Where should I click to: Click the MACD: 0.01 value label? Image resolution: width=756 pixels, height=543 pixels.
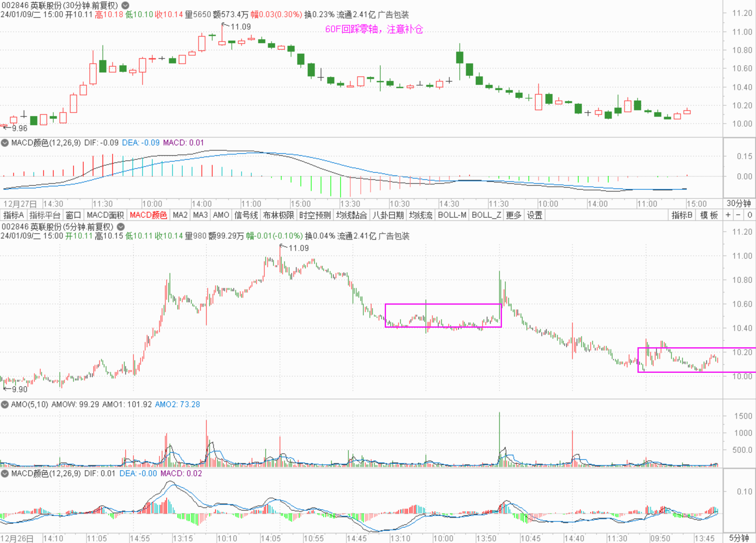(x=183, y=143)
